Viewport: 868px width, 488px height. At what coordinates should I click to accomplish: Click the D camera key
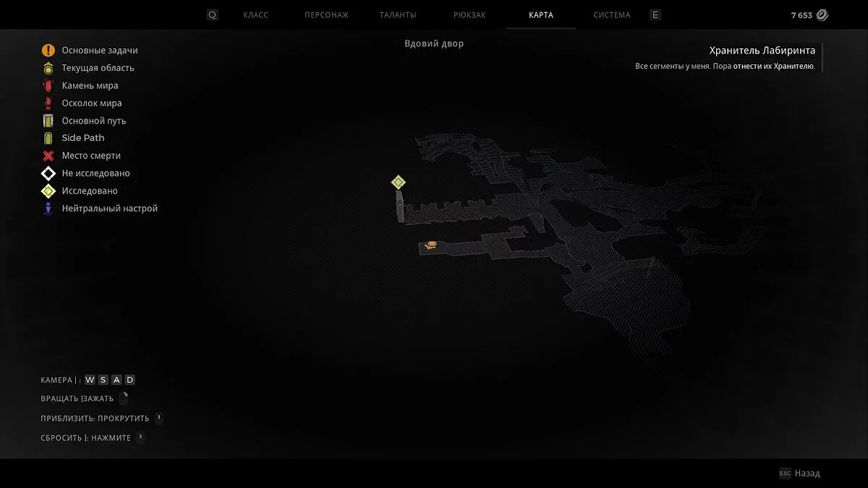coord(129,380)
